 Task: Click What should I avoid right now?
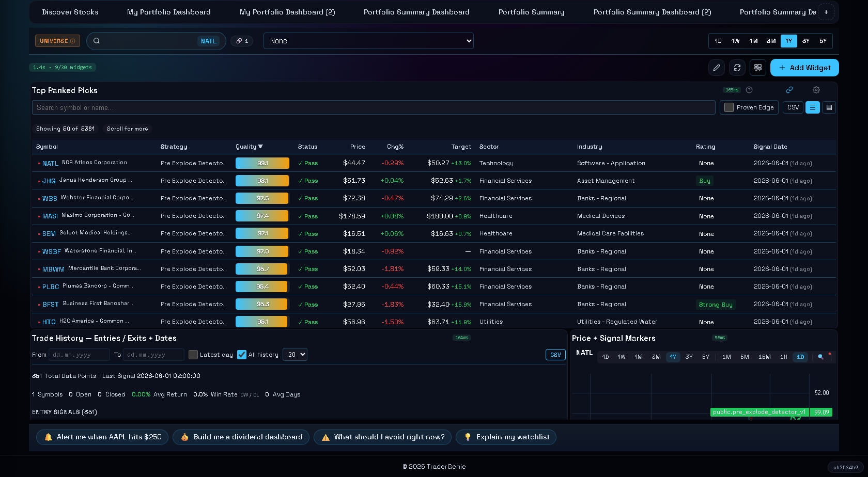click(383, 437)
